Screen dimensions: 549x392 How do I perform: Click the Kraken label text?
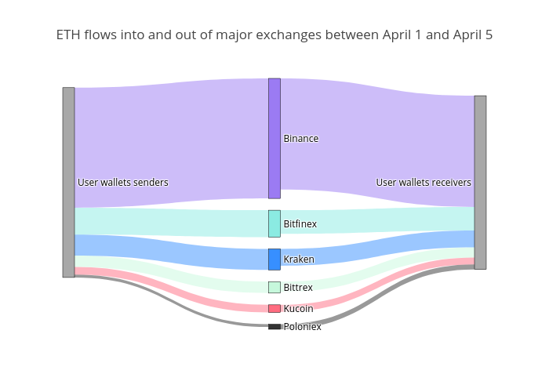pyautogui.click(x=299, y=260)
